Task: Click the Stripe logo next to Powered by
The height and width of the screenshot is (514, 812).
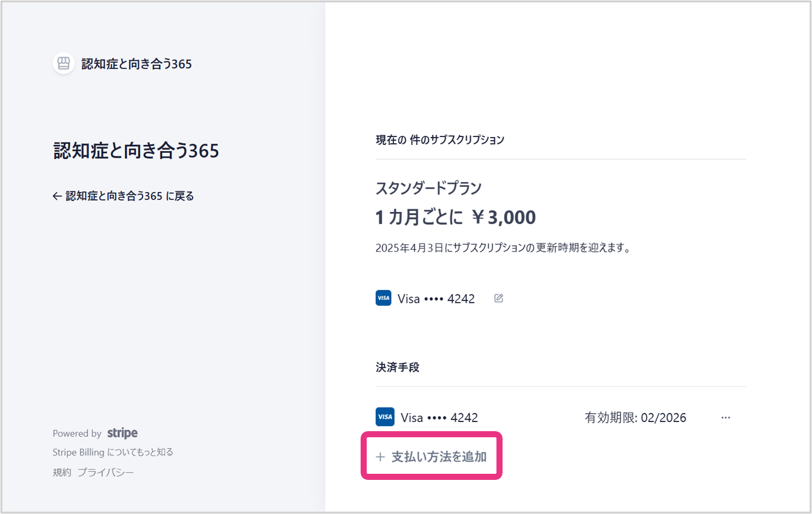Action: pyautogui.click(x=122, y=433)
